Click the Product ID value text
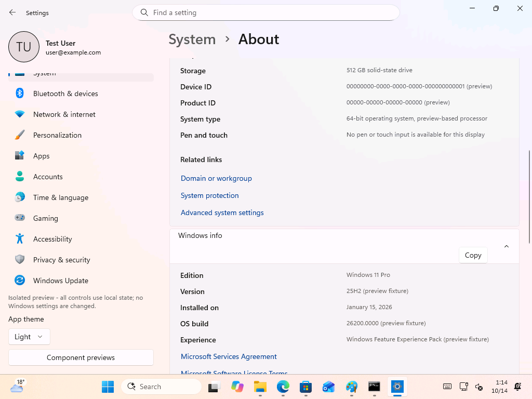 (398, 102)
